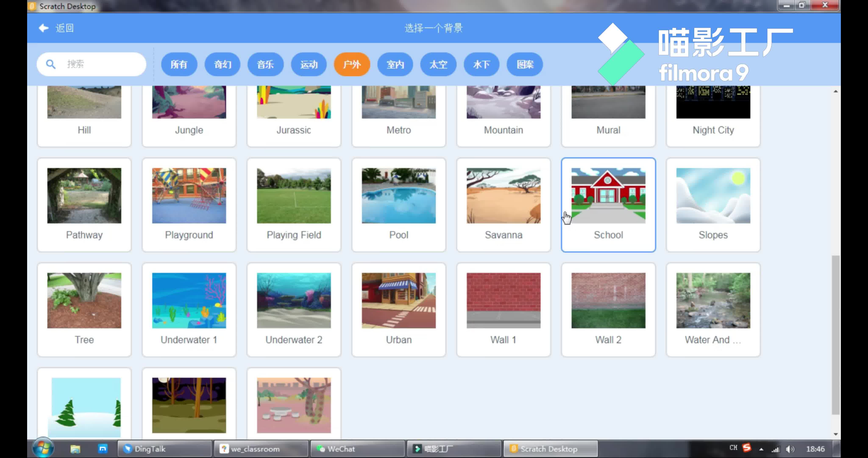Screen dimensions: 868x458
Task: Go back using 返回 link
Action: (65, 28)
